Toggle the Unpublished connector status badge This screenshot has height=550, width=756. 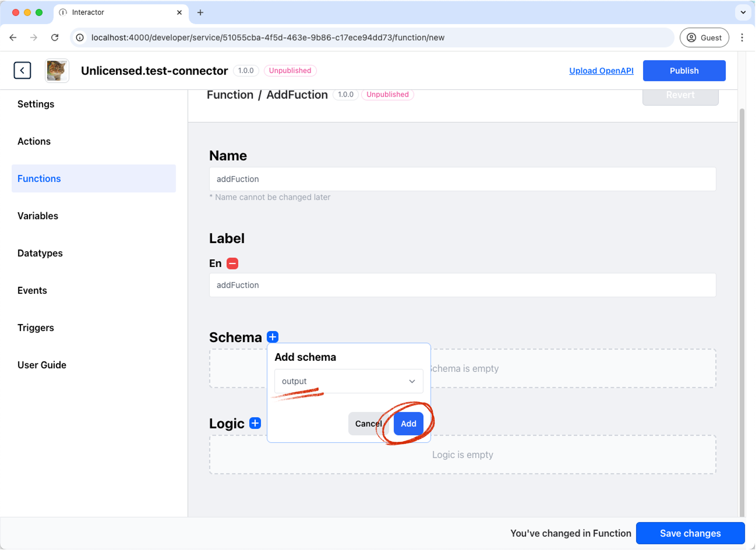289,70
